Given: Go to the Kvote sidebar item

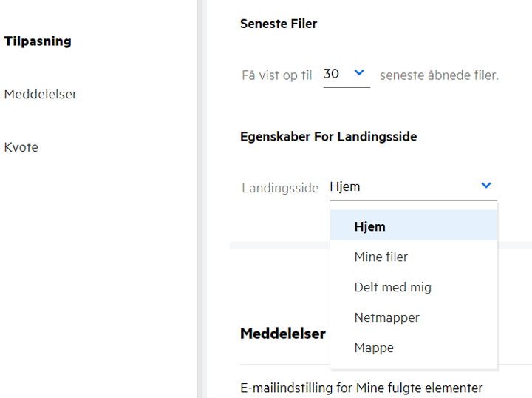Looking at the screenshot, I should [x=21, y=147].
